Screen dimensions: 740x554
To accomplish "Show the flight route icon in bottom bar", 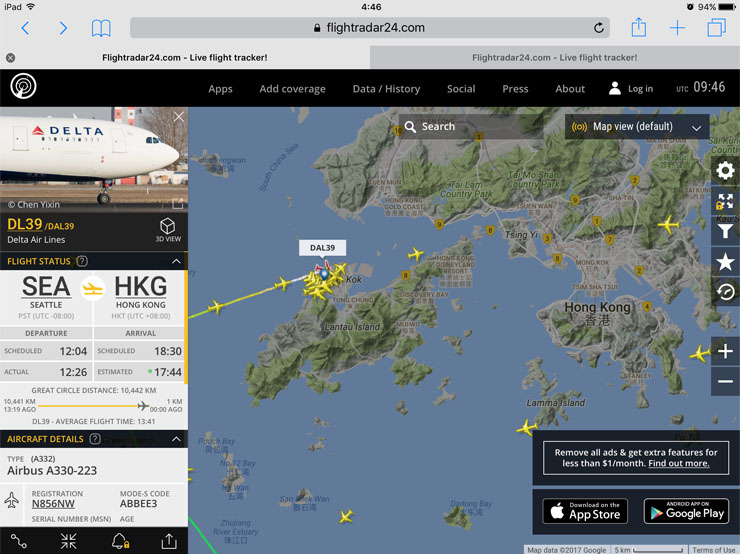I will click(x=19, y=541).
